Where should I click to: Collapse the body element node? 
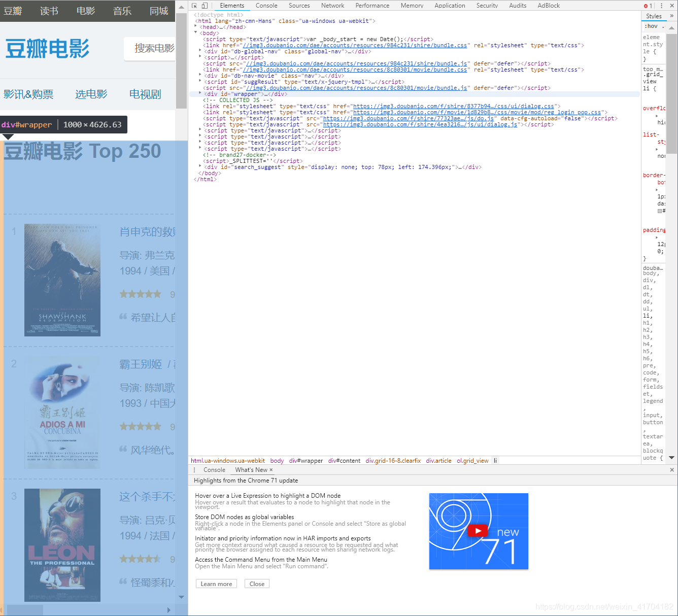click(x=196, y=33)
